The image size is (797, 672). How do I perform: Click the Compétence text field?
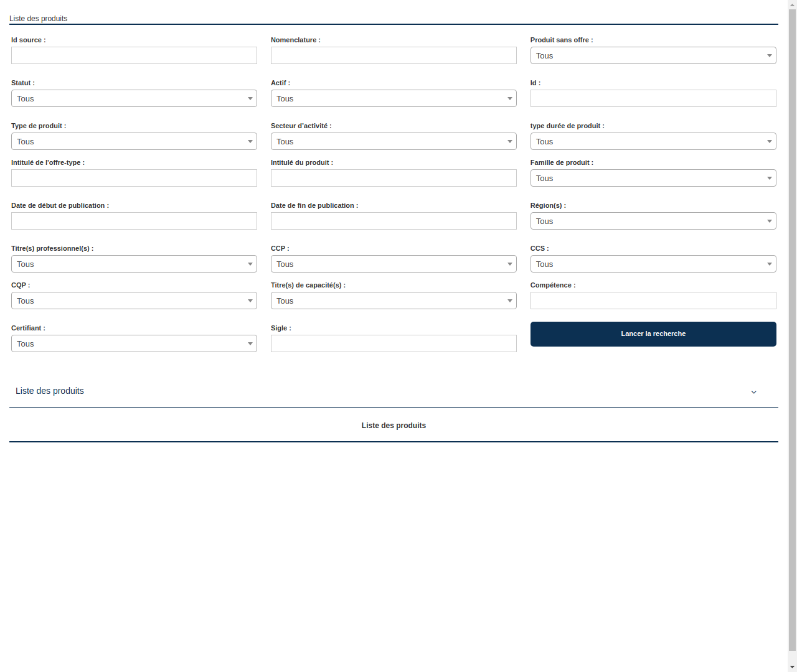click(x=653, y=301)
